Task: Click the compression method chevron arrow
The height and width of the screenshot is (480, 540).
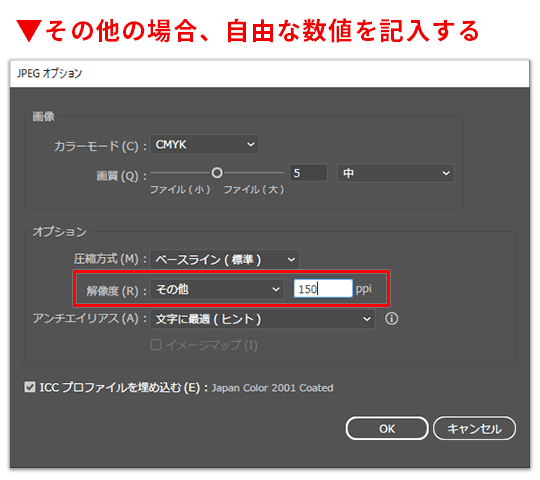Action: click(291, 259)
